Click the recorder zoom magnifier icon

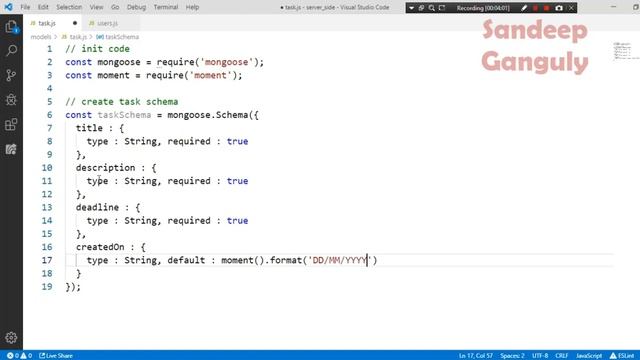[431, 8]
